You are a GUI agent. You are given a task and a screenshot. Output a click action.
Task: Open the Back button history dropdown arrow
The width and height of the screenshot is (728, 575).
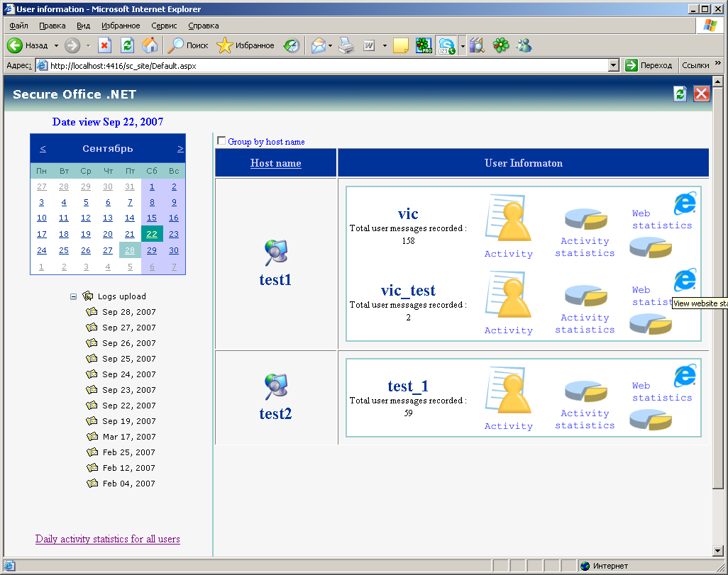point(56,45)
